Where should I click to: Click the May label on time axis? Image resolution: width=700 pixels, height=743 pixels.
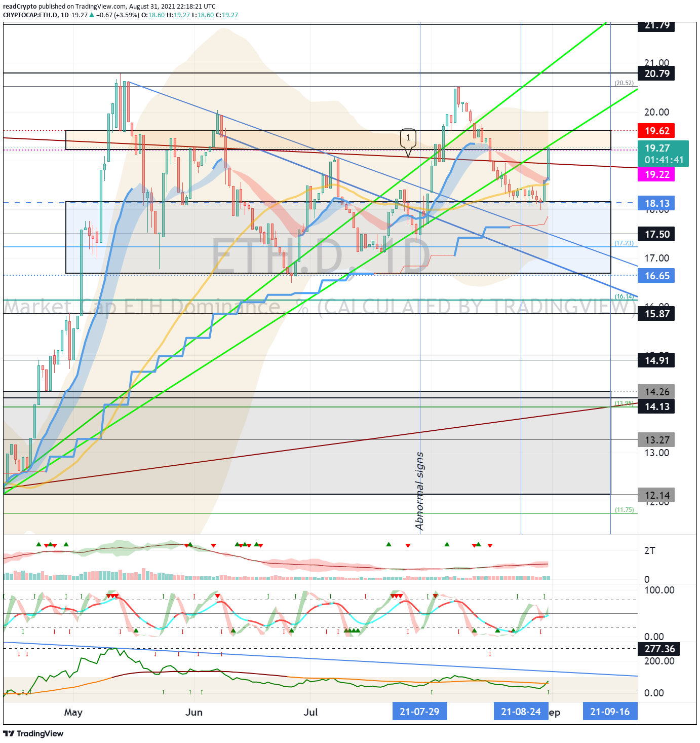[73, 712]
